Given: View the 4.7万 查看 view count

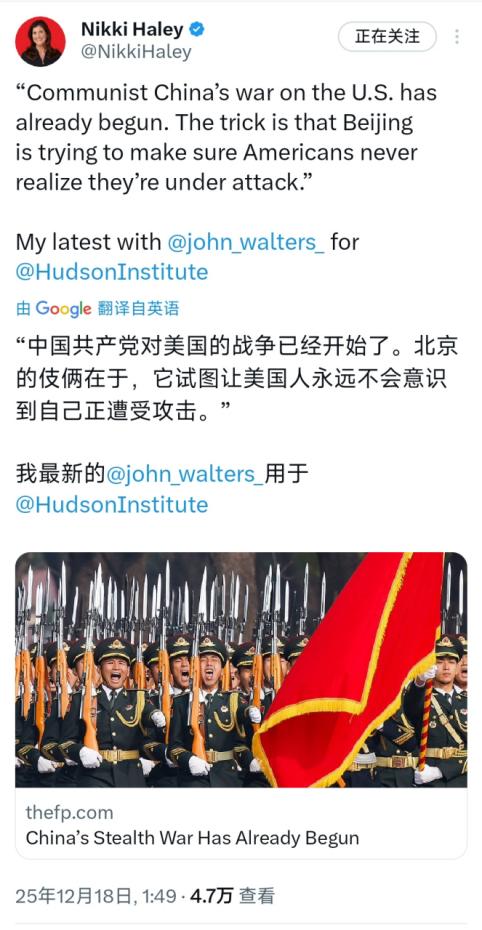Looking at the screenshot, I should tap(232, 896).
